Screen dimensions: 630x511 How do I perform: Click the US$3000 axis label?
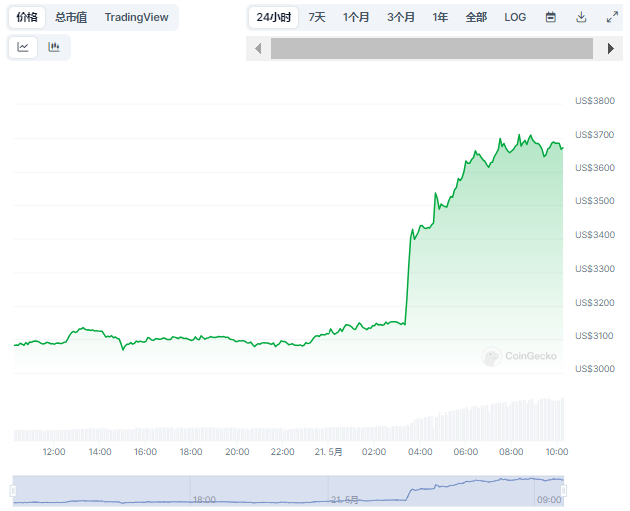click(x=595, y=368)
